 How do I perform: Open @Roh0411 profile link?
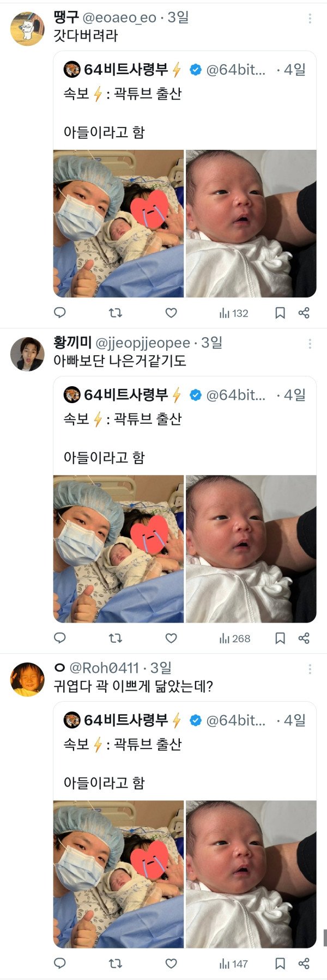point(104,668)
